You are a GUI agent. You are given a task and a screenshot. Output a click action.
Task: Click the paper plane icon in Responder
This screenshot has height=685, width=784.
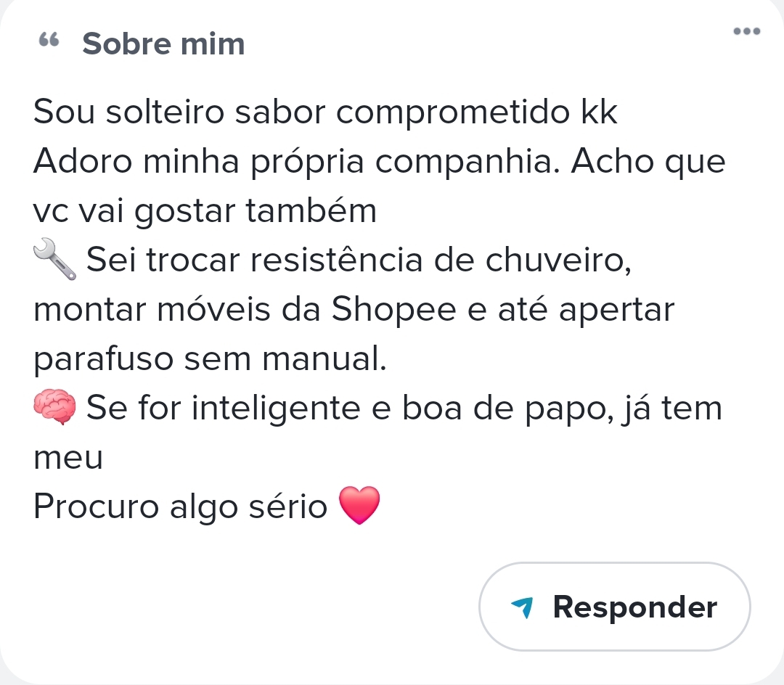click(523, 607)
